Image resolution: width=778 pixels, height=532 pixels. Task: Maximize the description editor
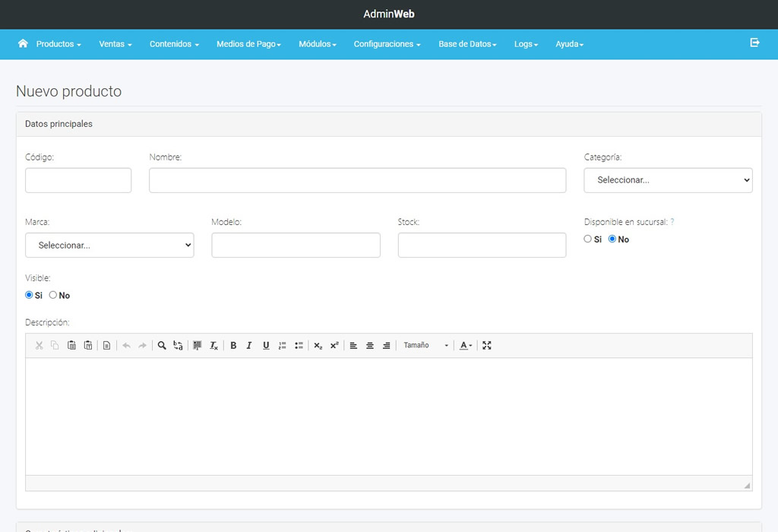tap(487, 346)
